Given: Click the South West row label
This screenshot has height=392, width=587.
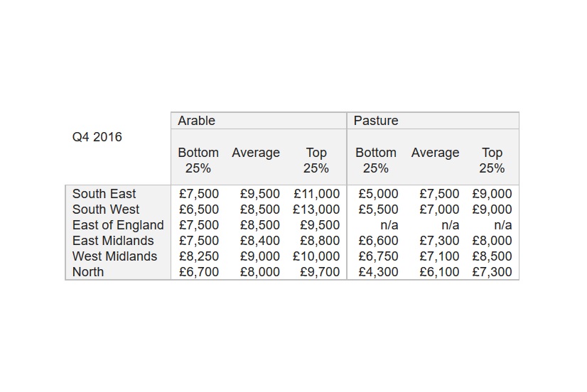Looking at the screenshot, I should [x=106, y=209].
